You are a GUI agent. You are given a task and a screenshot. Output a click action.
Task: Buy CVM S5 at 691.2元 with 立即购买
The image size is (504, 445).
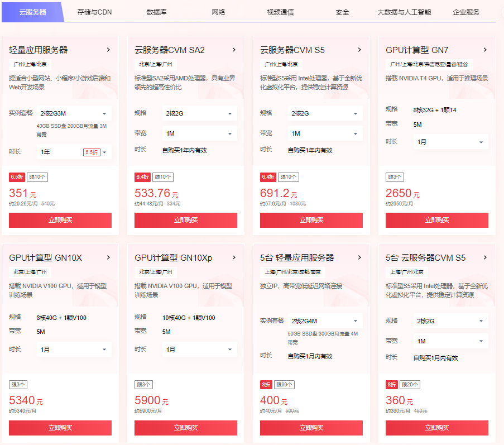point(311,220)
